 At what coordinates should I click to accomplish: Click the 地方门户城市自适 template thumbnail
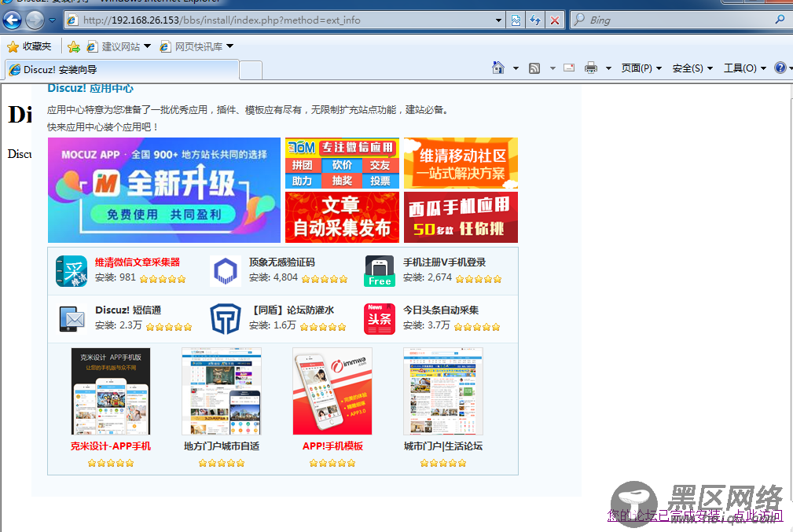(x=222, y=391)
